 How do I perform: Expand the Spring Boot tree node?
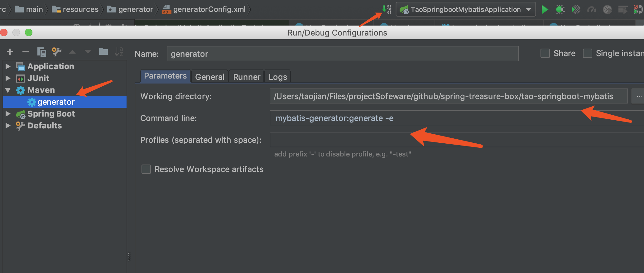point(8,114)
